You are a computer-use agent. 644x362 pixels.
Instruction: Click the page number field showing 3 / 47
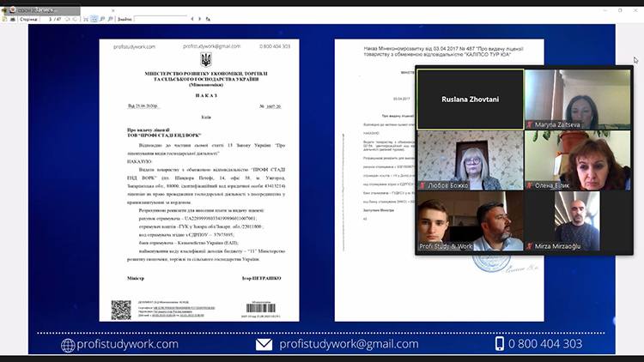pos(55,19)
